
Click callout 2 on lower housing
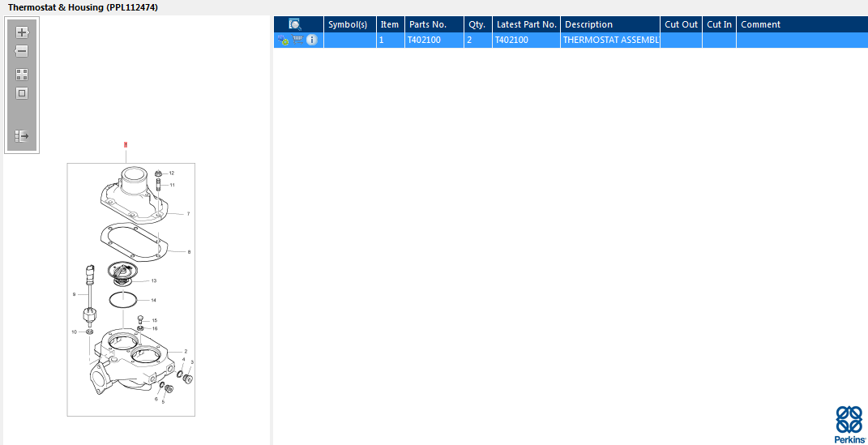point(186,352)
